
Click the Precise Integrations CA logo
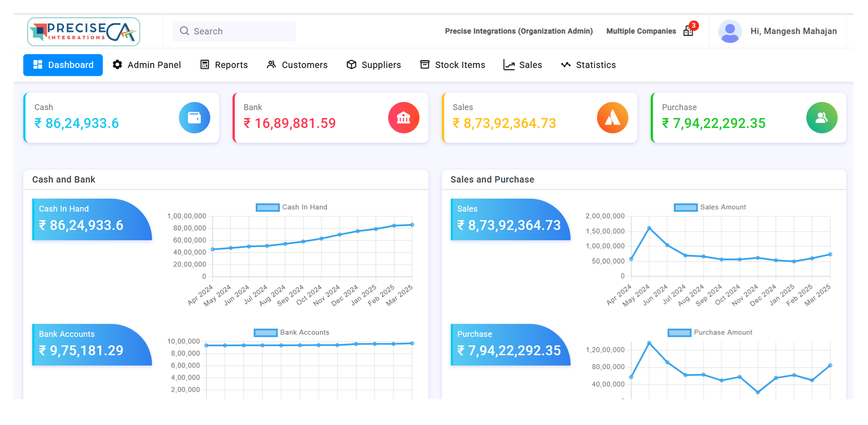[x=84, y=31]
